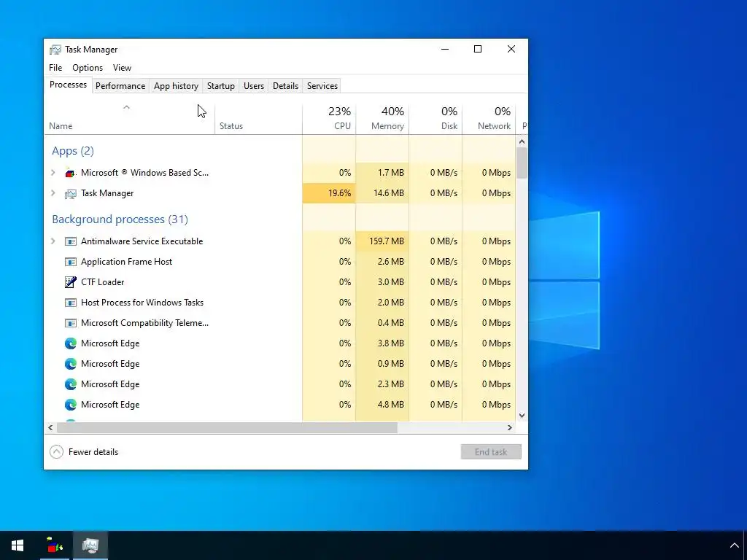Screen dimensions: 747x560
Task: Click the Microsoft Compatibility Telemetry icon
Action: pyautogui.click(x=71, y=323)
